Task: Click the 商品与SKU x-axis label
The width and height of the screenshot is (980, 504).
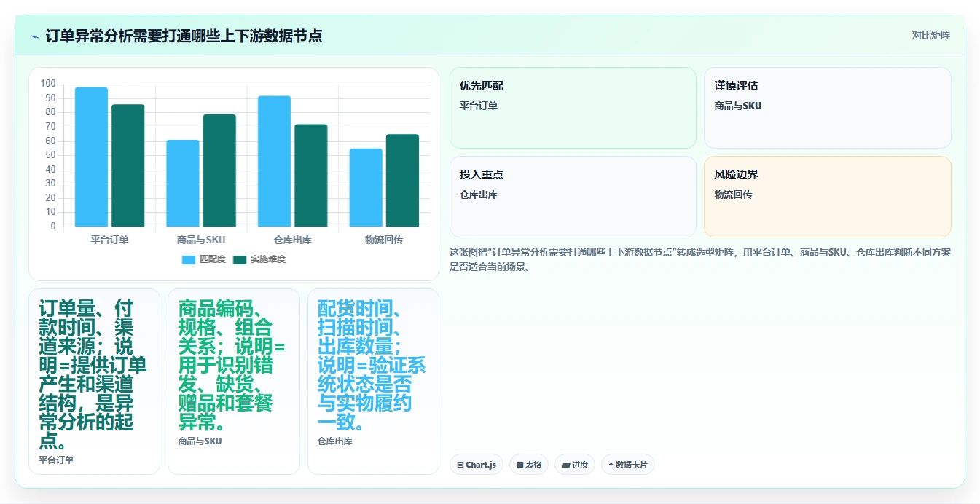Action: click(x=201, y=240)
